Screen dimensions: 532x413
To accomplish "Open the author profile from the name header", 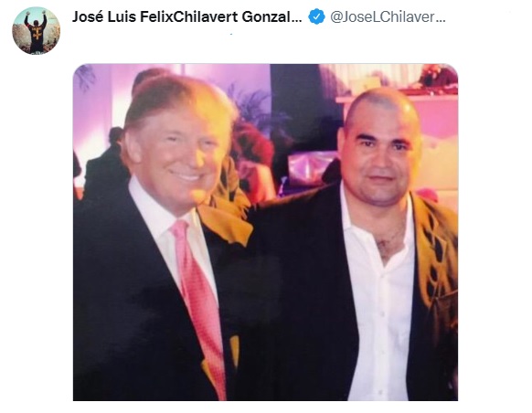I will (x=187, y=17).
